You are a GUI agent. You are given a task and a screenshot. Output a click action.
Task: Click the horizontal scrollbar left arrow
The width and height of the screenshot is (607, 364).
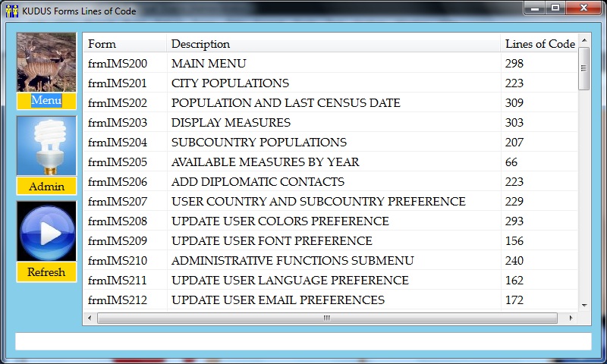pyautogui.click(x=90, y=318)
